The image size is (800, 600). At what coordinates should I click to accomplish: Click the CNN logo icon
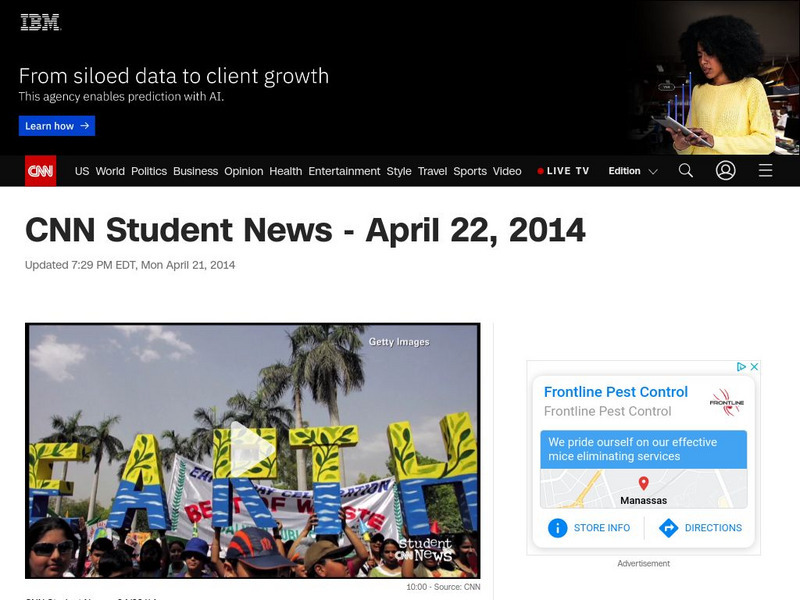40,170
